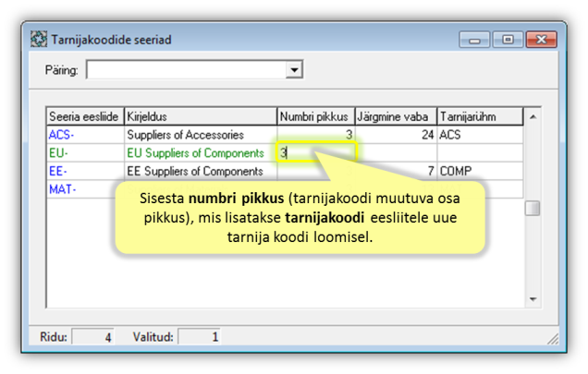The image size is (588, 374).
Task: Sort by the Seeria eesliide column header
Action: click(85, 117)
